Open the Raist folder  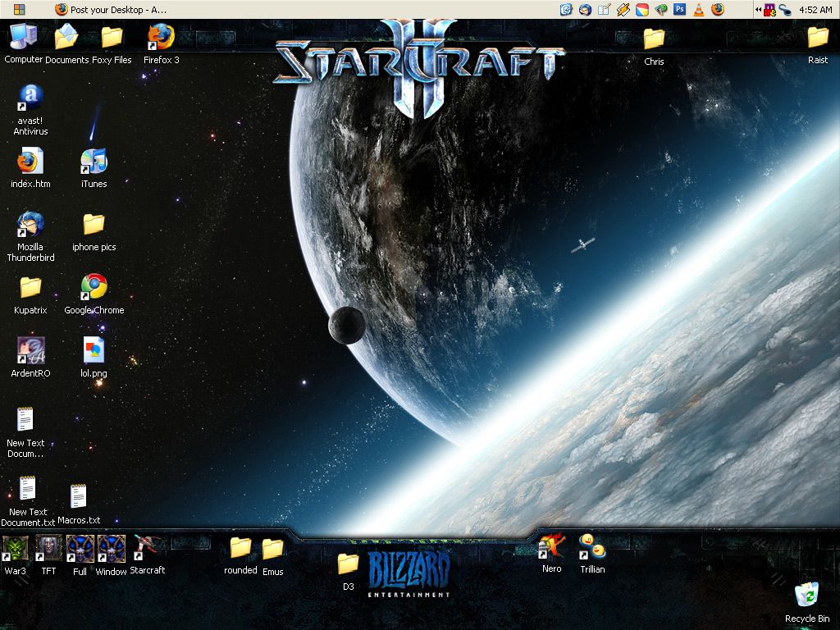tap(818, 44)
